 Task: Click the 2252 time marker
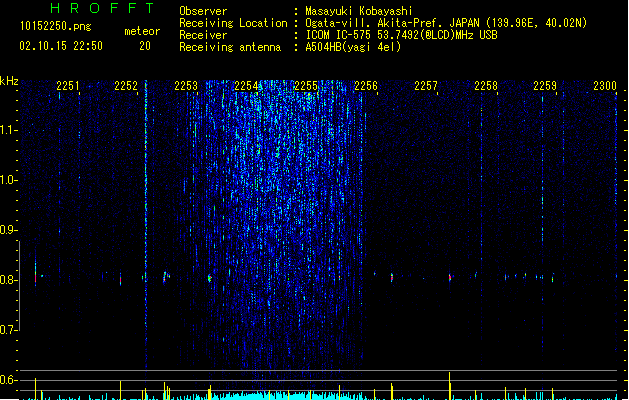pyautogui.click(x=126, y=86)
